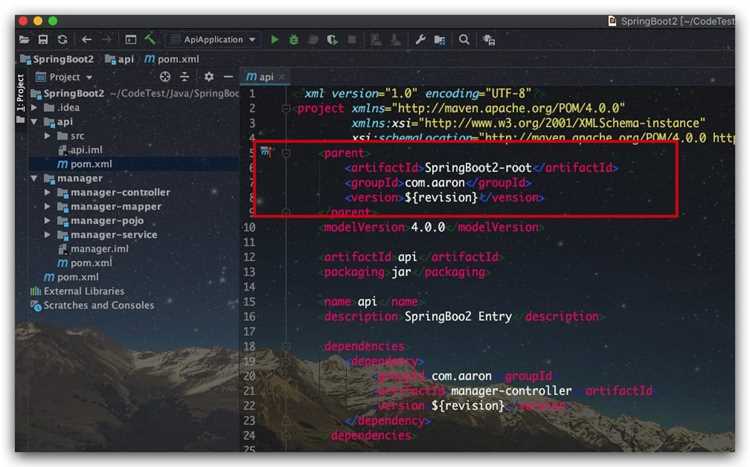Close the api editor tab
Viewport: 750px width, 467px height.
(282, 77)
